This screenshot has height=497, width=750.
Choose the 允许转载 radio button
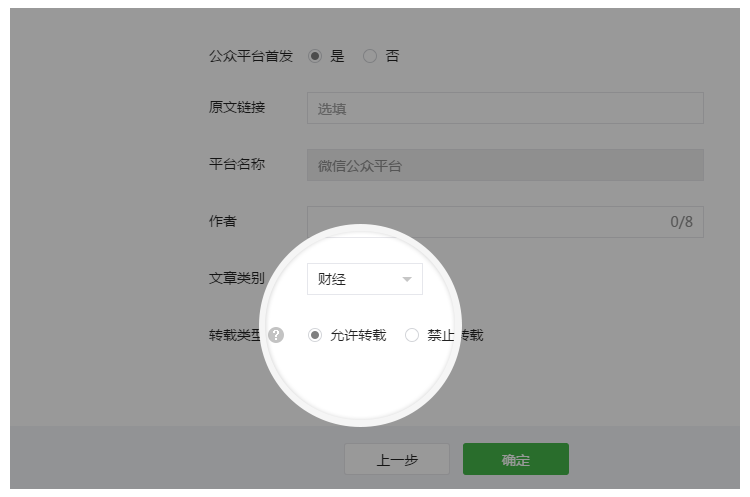click(x=315, y=336)
